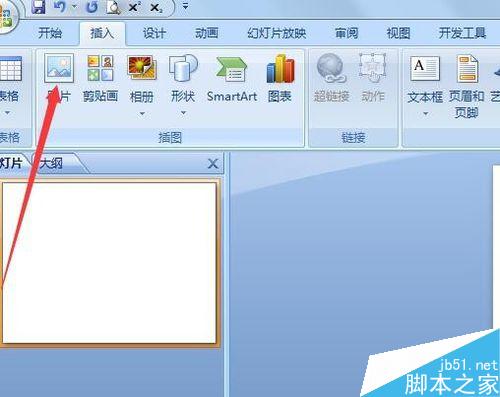Customize the Quick Access Toolbar dropdown

pyautogui.click(x=186, y=6)
